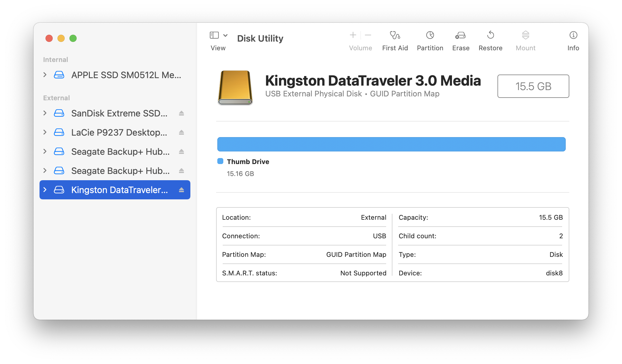The height and width of the screenshot is (364, 622).
Task: Click the Type value Disk
Action: pos(556,254)
